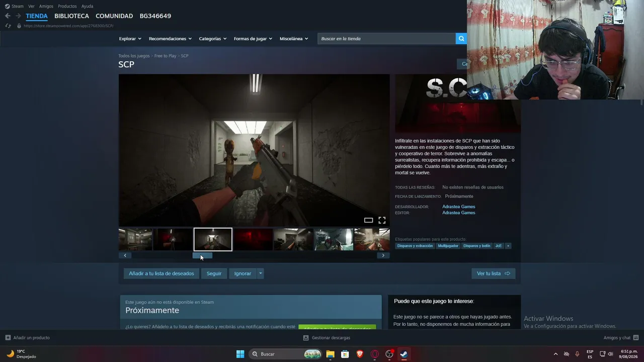Click in the Buscar en la tienda field

386,39
